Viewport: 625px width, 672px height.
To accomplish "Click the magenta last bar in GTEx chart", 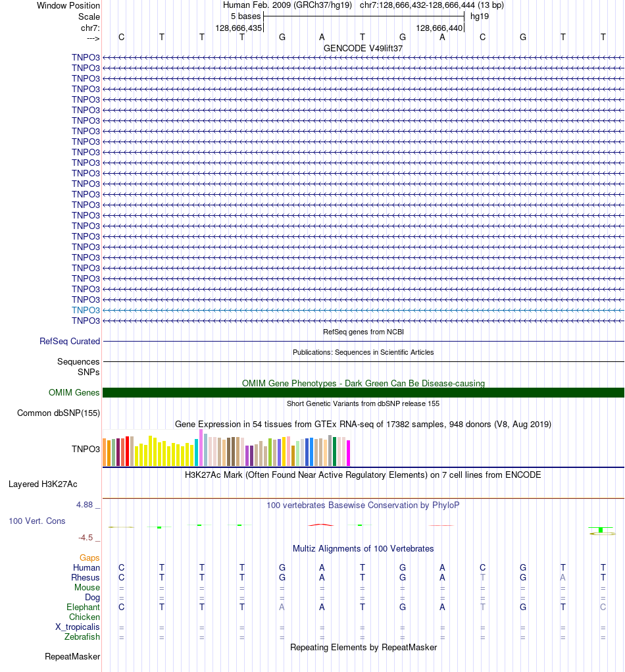I will 348,453.
